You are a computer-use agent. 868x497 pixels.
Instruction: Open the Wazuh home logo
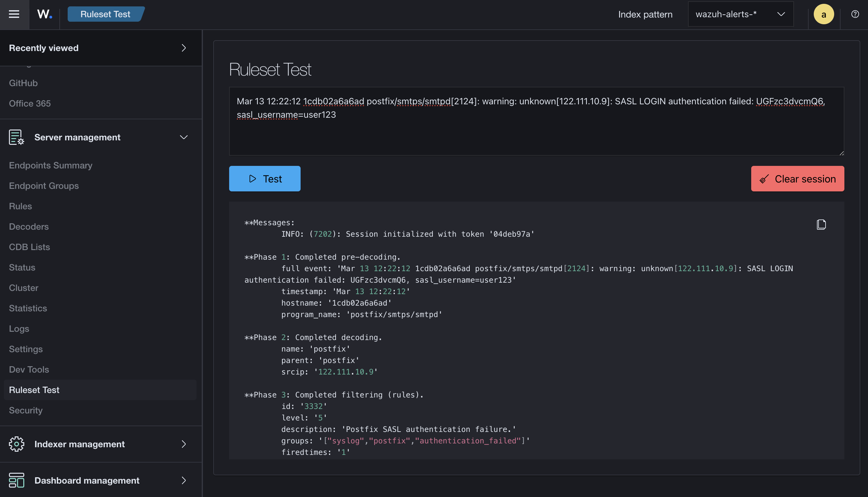tap(44, 14)
